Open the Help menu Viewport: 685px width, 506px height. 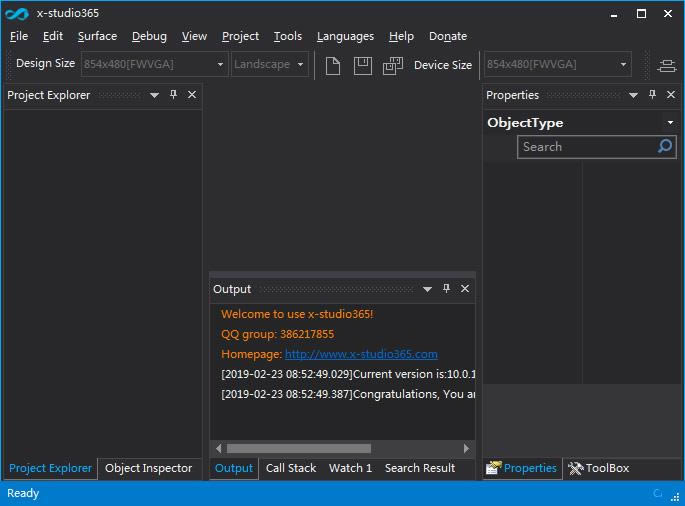point(401,36)
